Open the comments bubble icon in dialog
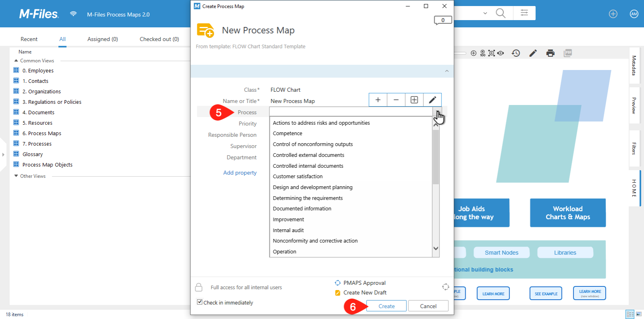Image resolution: width=644 pixels, height=319 pixels. pos(443,21)
